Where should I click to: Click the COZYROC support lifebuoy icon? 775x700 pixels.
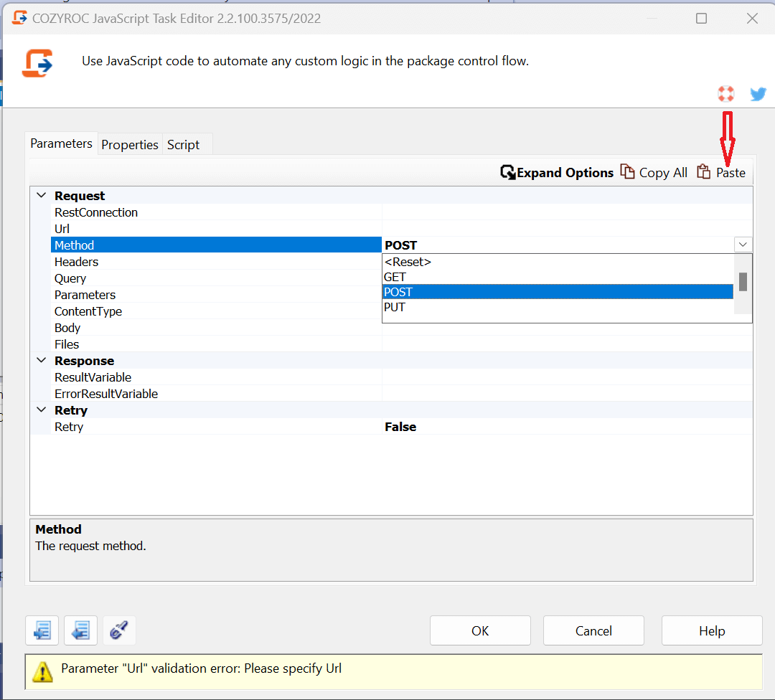click(x=725, y=93)
